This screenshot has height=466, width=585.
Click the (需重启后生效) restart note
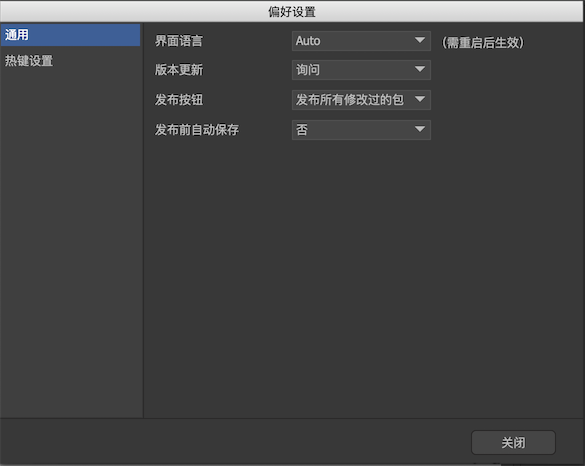click(483, 43)
